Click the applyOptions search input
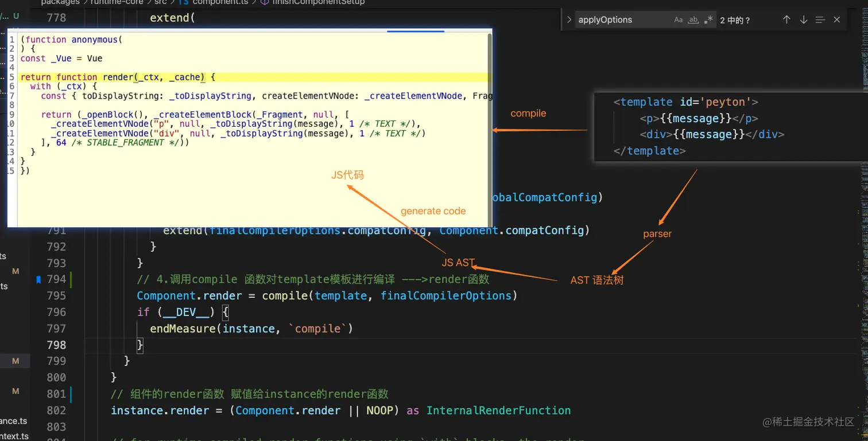Screen dimensions: 868x441 623,19
